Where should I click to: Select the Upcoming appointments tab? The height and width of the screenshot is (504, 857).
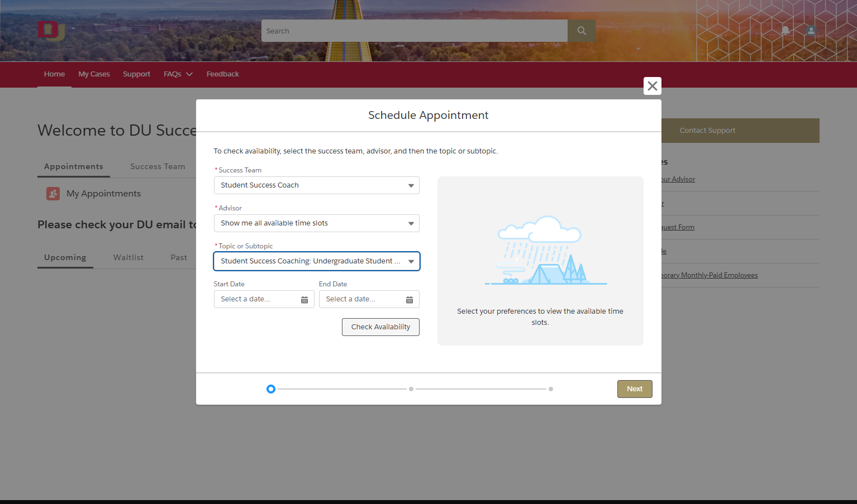coord(65,257)
